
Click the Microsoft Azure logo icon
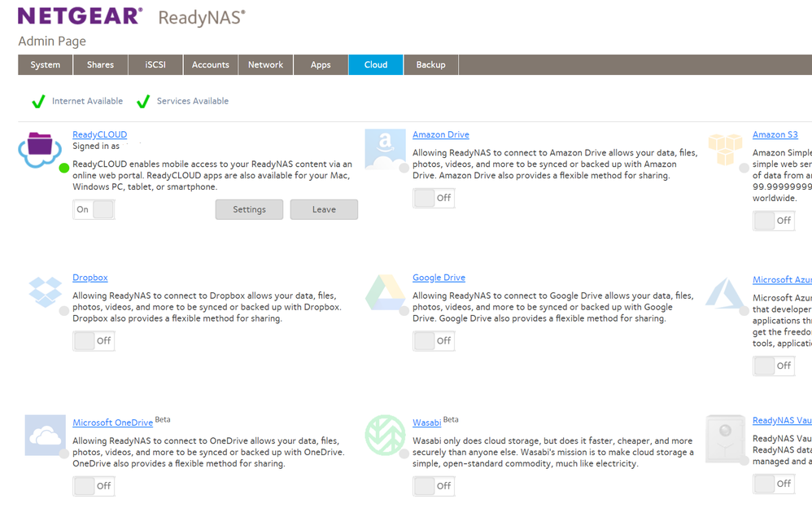coord(725,293)
